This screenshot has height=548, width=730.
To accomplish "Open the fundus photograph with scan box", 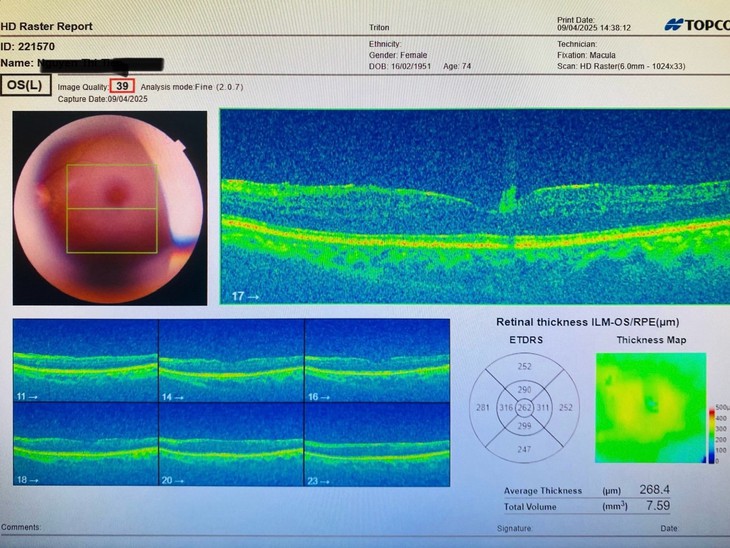I will [x=110, y=208].
